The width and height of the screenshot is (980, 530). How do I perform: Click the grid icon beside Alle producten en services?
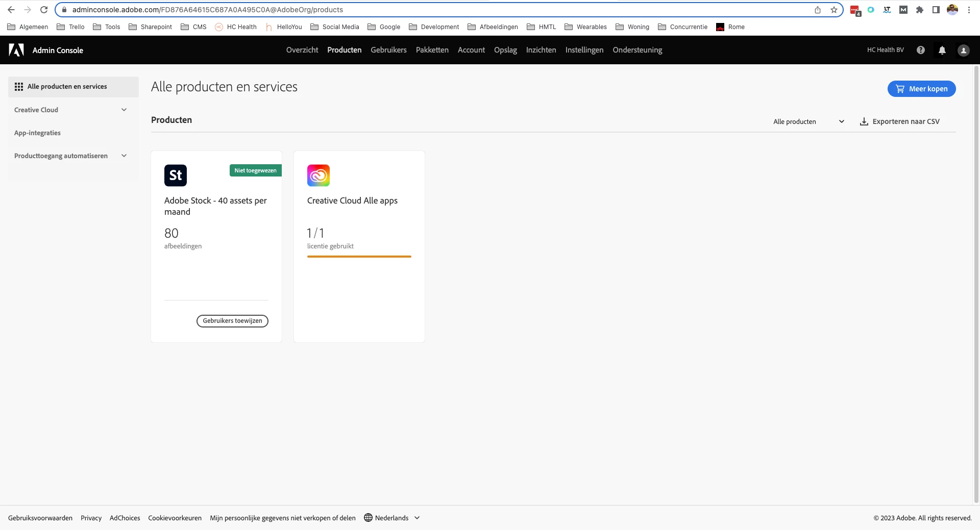point(19,87)
